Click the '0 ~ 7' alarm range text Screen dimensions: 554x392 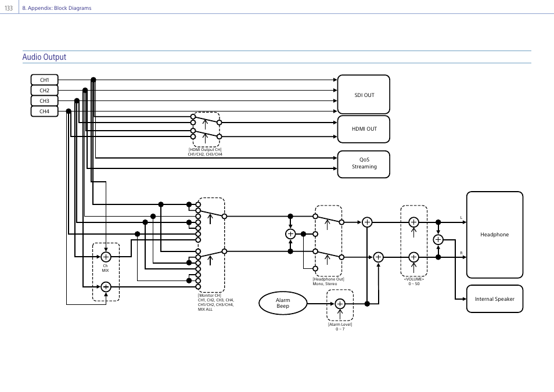click(x=340, y=329)
